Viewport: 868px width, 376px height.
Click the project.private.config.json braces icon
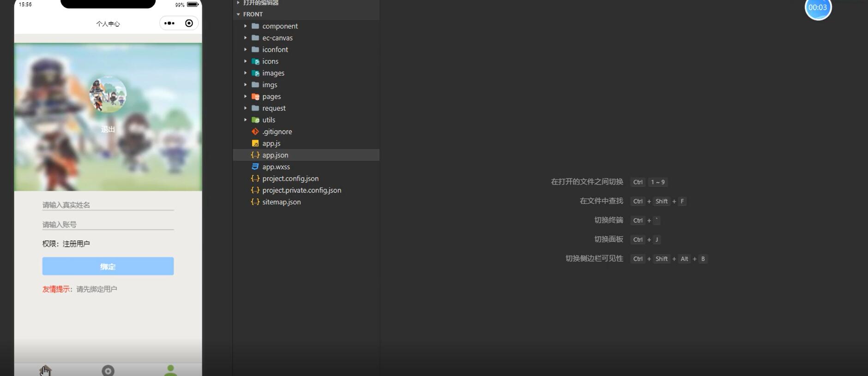coord(255,190)
